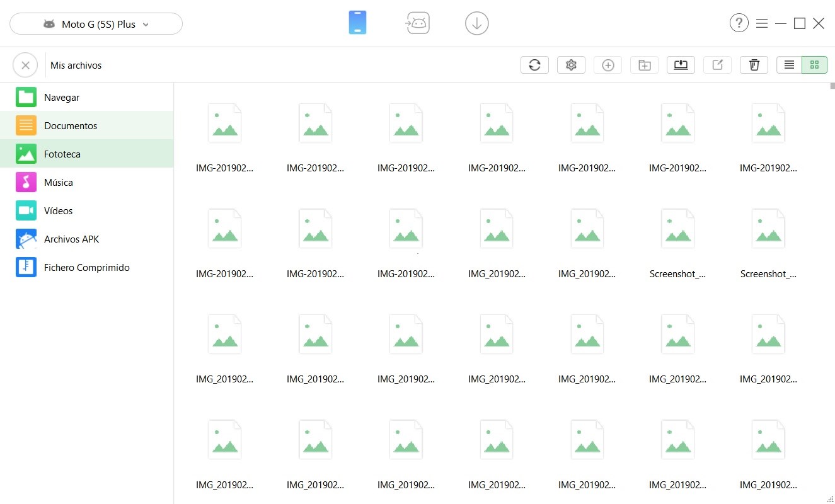Open Navegar in the sidebar
Image resolution: width=835 pixels, height=504 pixels.
[x=86, y=97]
